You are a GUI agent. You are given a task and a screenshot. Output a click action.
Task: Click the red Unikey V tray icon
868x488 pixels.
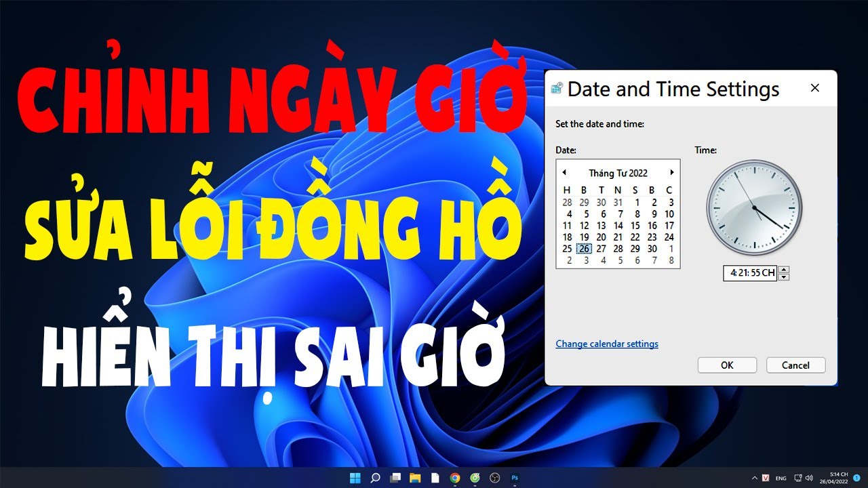(766, 478)
